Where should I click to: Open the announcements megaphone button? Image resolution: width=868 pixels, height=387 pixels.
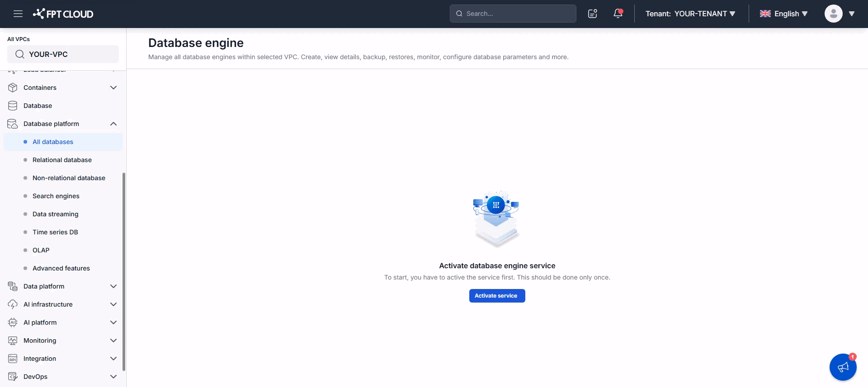[843, 367]
